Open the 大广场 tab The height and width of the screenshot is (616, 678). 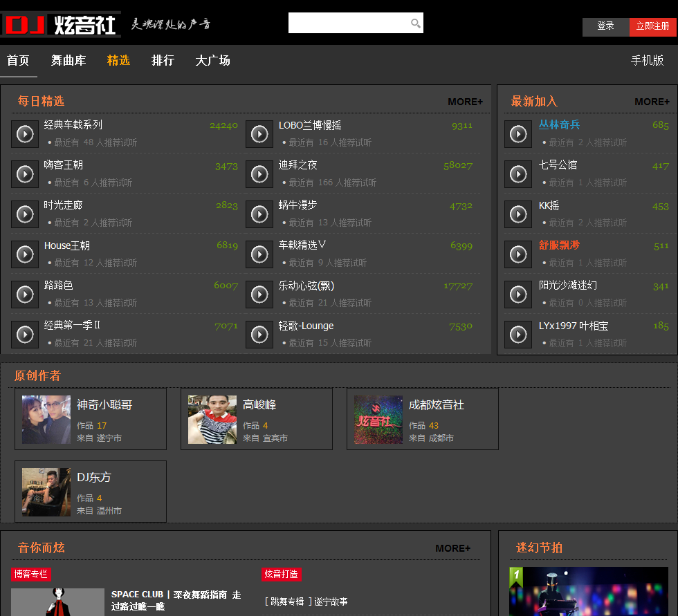coord(213,60)
